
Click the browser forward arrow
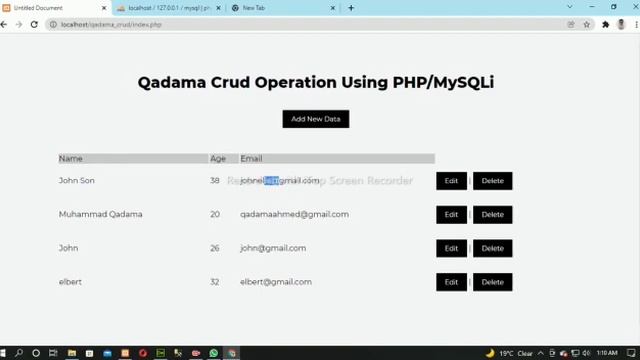pos(19,25)
